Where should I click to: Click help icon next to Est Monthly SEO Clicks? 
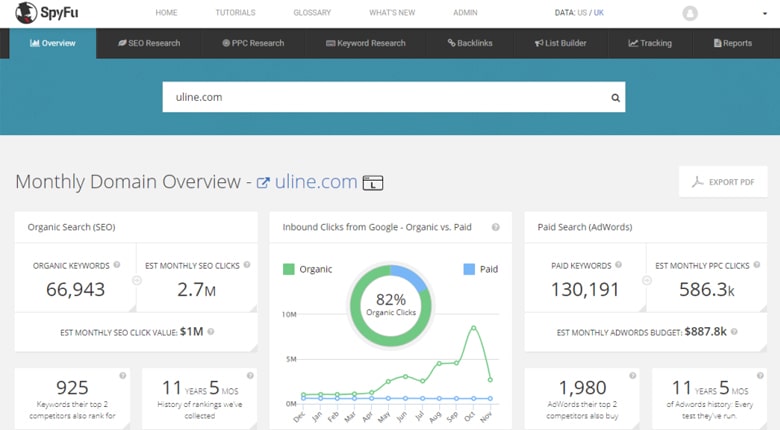[247, 265]
